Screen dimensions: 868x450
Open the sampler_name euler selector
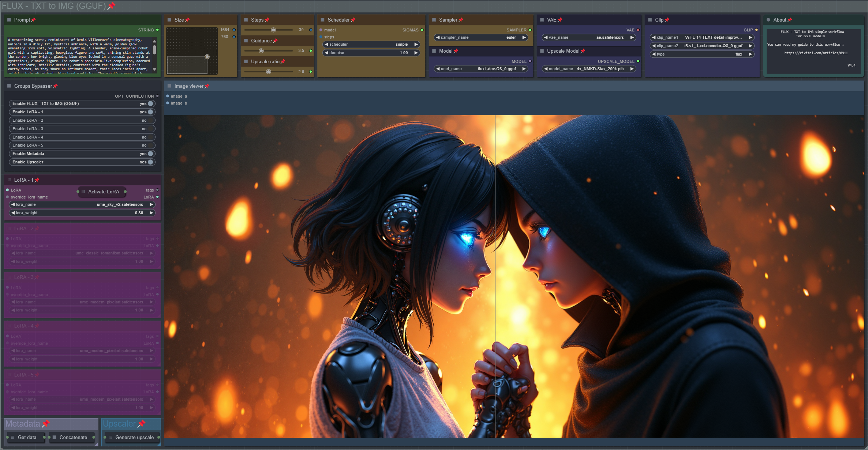480,37
